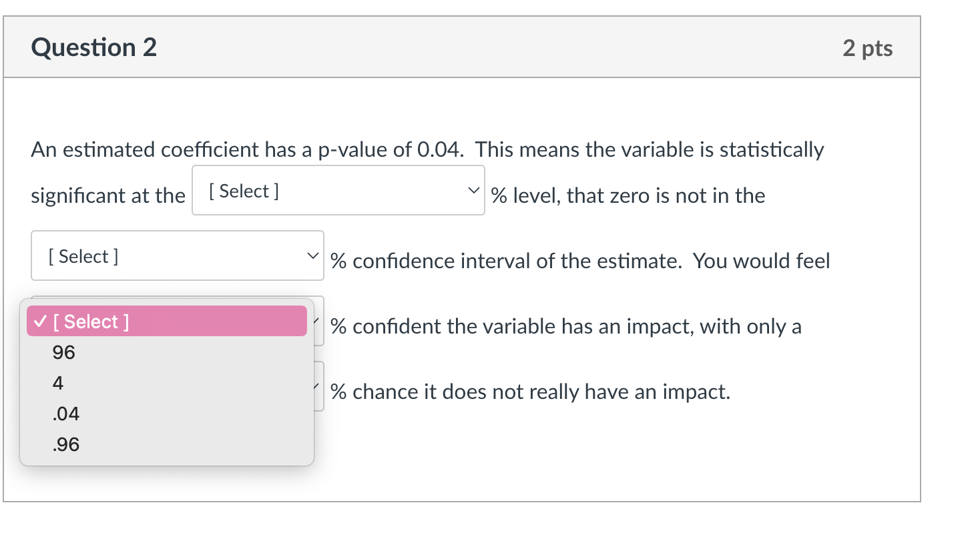
Task: Click the confidence interval dropdown arrow
Action: [x=313, y=254]
